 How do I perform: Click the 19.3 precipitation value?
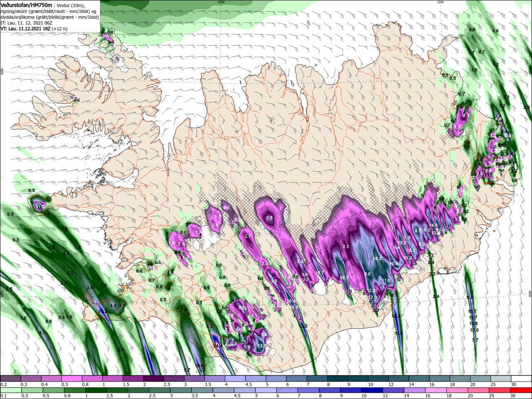coord(377,259)
